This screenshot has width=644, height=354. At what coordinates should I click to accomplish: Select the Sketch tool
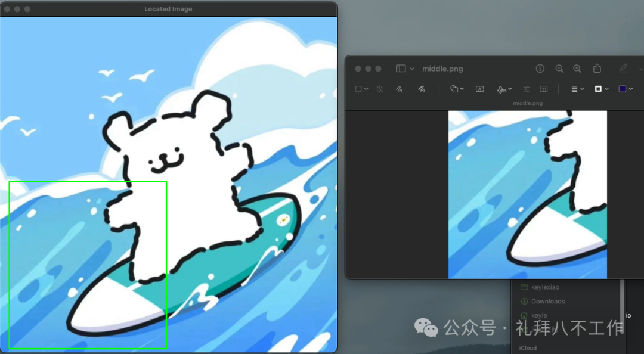[x=399, y=89]
